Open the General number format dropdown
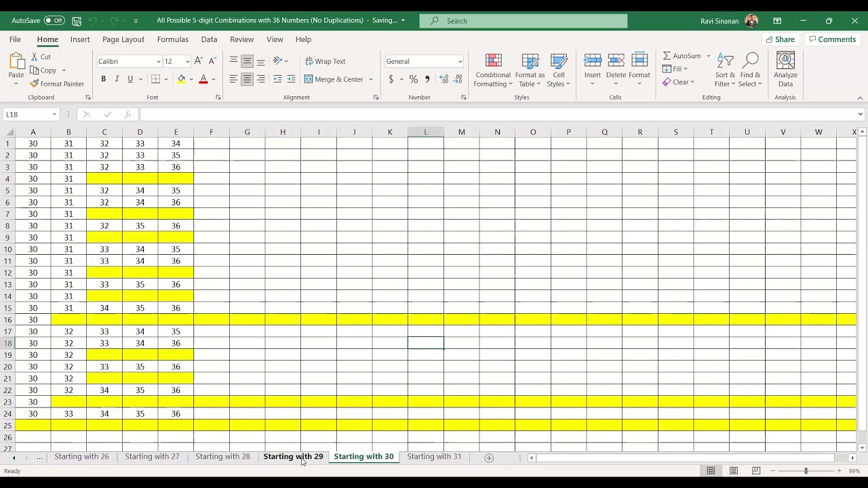The height and width of the screenshot is (488, 868). coord(460,61)
